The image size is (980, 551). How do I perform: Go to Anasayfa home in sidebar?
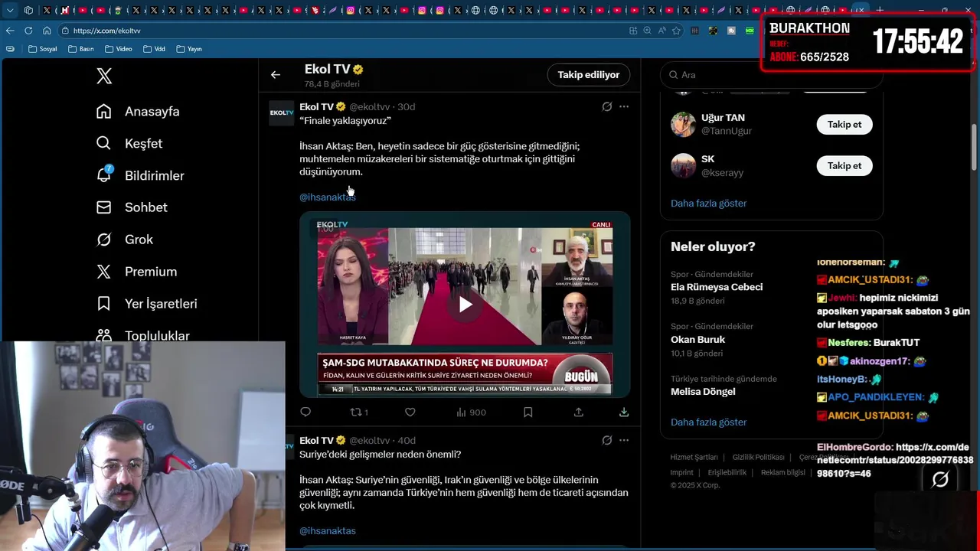pyautogui.click(x=138, y=112)
